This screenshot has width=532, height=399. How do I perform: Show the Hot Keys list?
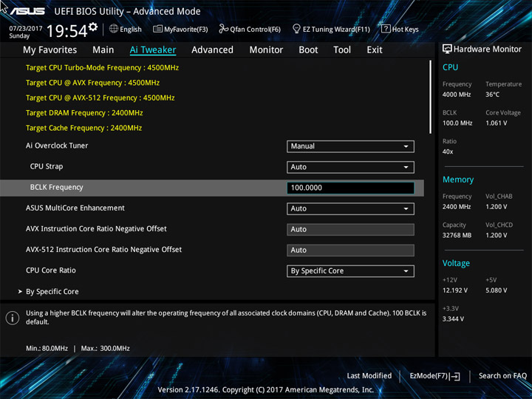click(x=400, y=29)
